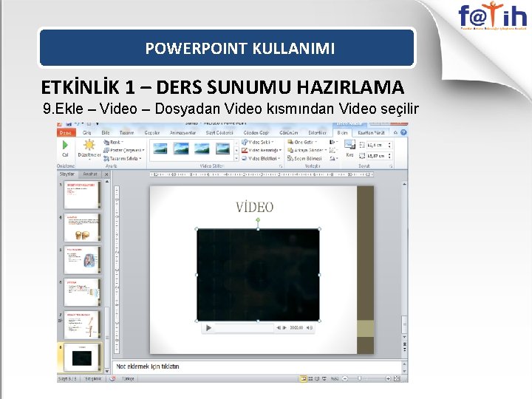Screen dimensions: 532x399
Task: Select slide 8 thumbnail with black video
Action: (x=83, y=358)
